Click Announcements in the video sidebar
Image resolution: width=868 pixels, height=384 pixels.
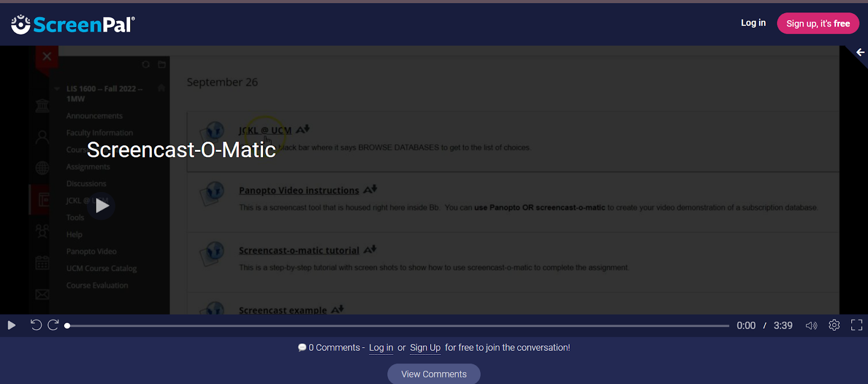94,116
